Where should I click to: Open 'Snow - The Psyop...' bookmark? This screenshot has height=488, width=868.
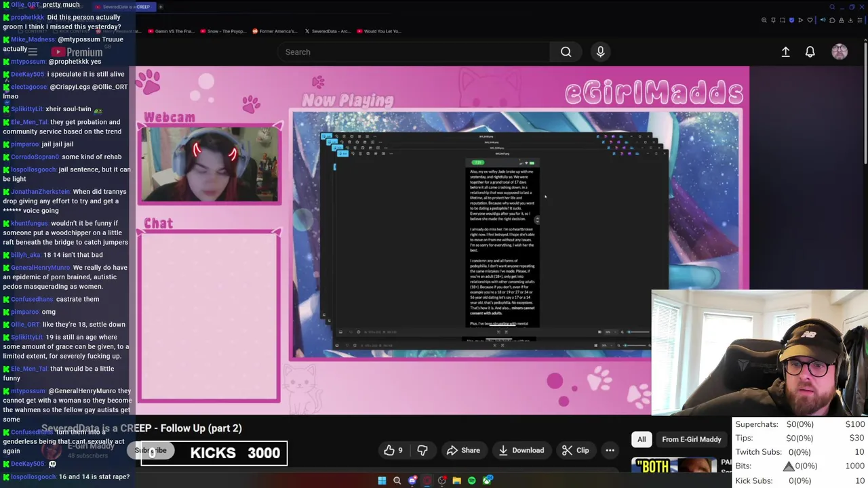pyautogui.click(x=222, y=31)
